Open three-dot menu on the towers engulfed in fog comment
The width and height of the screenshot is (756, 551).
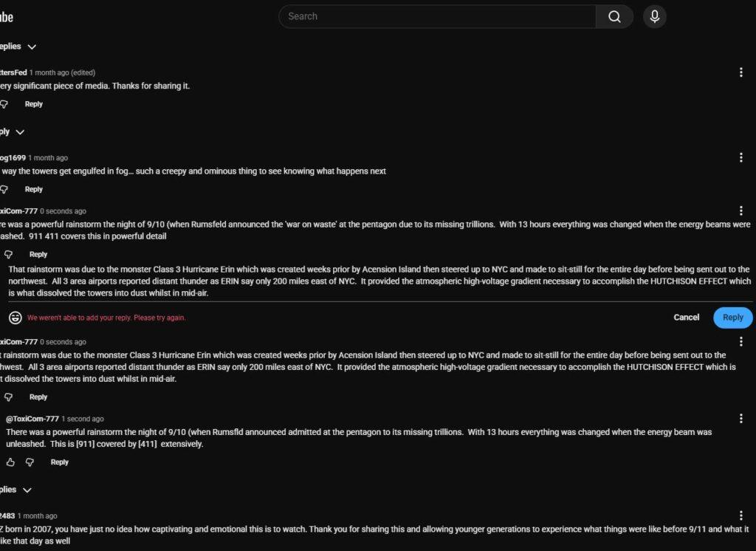(x=740, y=157)
